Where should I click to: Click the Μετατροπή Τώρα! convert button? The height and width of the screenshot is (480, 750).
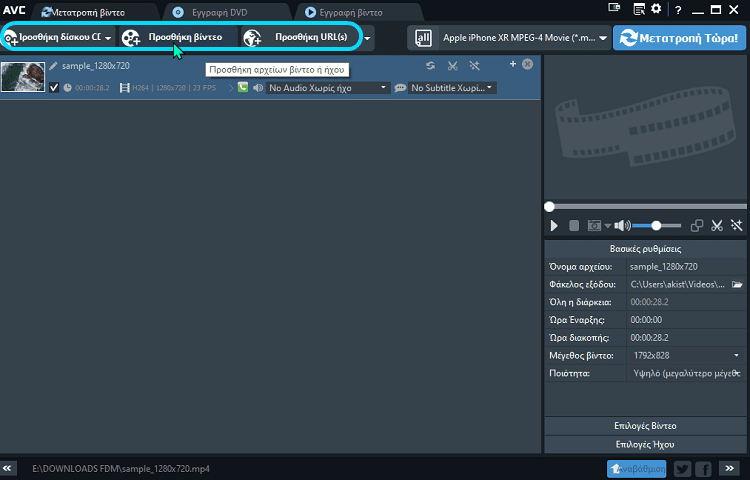tap(679, 38)
